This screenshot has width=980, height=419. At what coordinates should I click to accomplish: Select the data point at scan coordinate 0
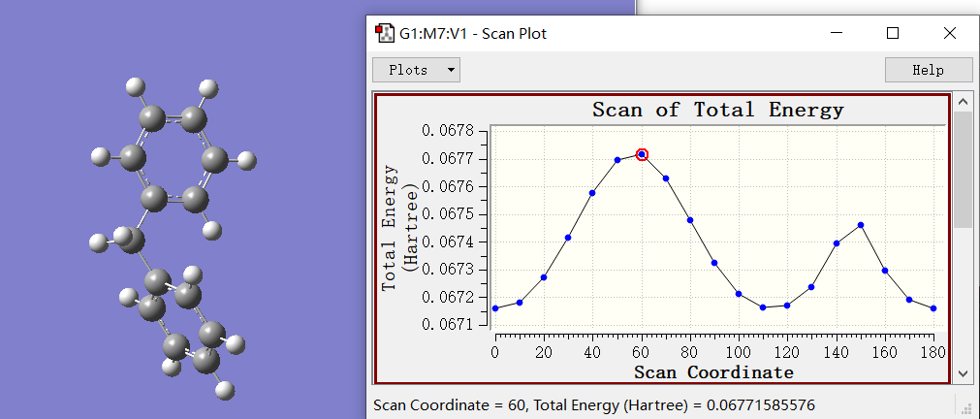(495, 308)
